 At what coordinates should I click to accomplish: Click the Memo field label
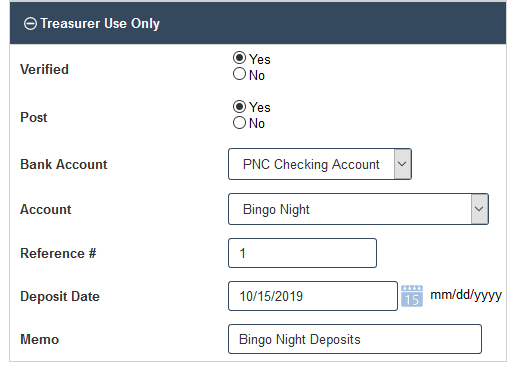pos(39,339)
